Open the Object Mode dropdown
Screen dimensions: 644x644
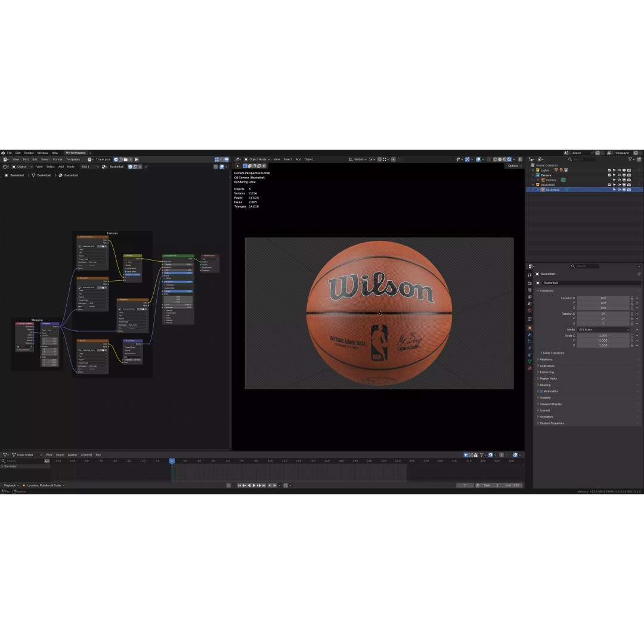(x=257, y=159)
